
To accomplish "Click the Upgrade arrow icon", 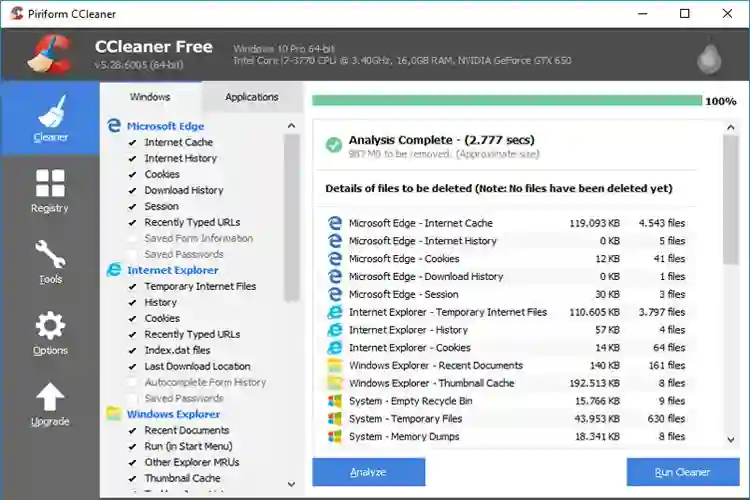I will (x=50, y=397).
